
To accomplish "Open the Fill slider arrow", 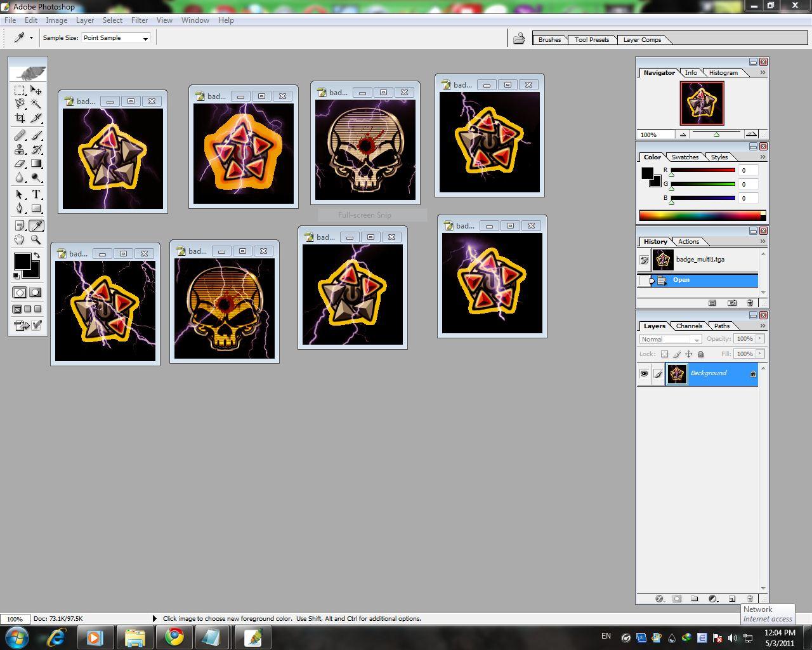I will pyautogui.click(x=760, y=354).
